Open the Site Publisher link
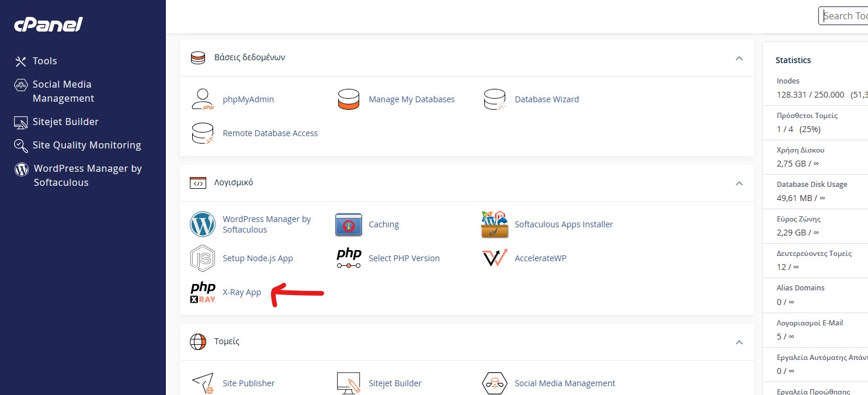Image resolution: width=868 pixels, height=395 pixels. click(x=248, y=383)
